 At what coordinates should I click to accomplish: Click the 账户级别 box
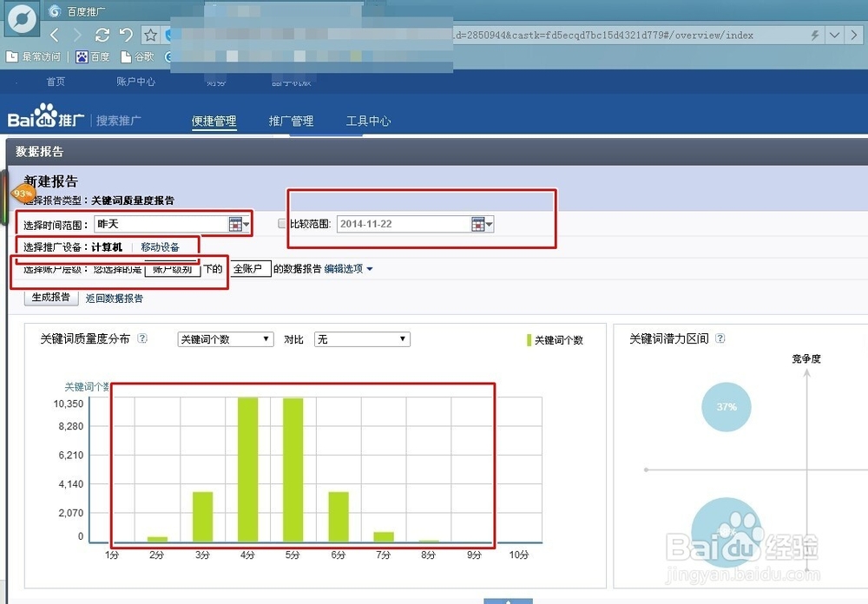pos(172,269)
